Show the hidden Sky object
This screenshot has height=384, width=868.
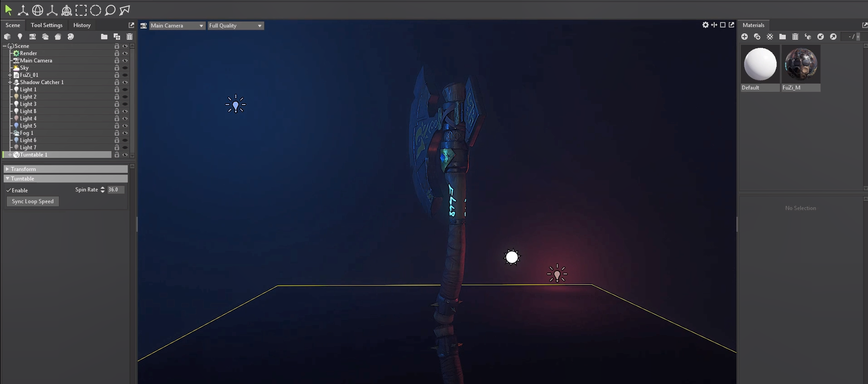pos(125,68)
